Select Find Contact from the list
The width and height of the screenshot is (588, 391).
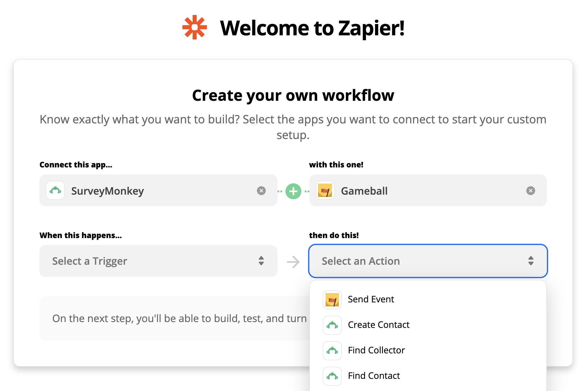[x=374, y=376]
